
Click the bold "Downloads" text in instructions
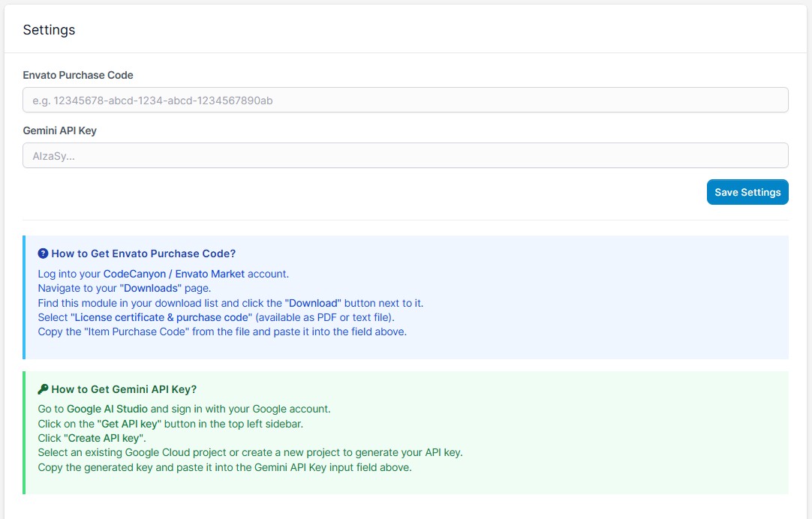pyautogui.click(x=151, y=288)
